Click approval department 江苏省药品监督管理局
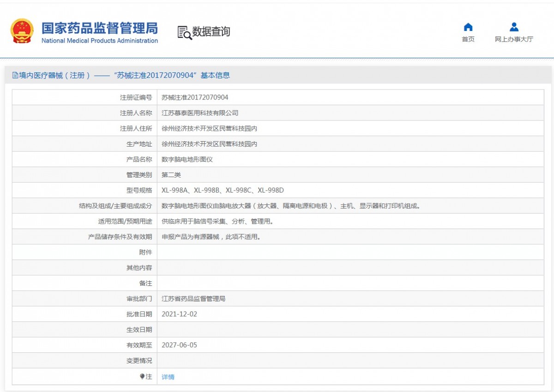This screenshot has height=392, width=554. [193, 299]
